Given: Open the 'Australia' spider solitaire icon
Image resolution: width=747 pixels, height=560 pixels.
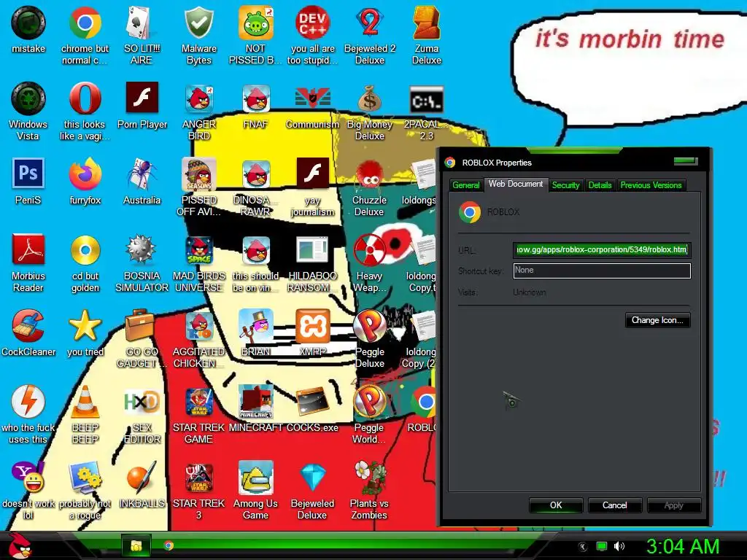Looking at the screenshot, I should coord(142,174).
